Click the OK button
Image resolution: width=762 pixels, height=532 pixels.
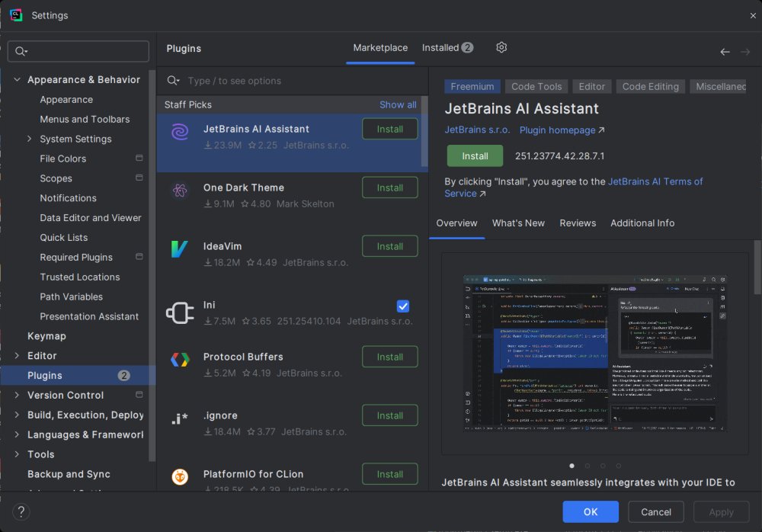click(591, 511)
